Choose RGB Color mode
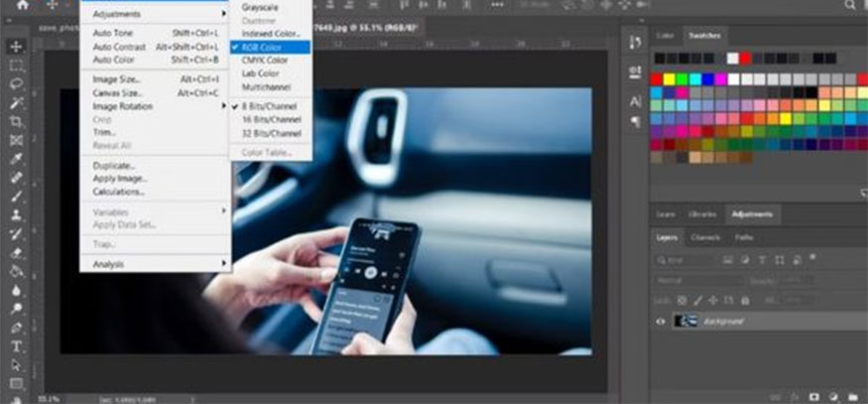 270,47
